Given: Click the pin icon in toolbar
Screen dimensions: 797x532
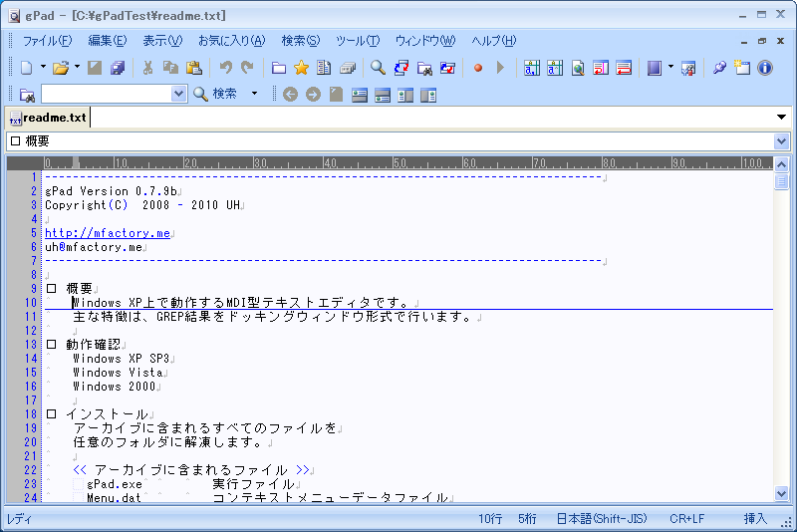Looking at the screenshot, I should tap(719, 68).
